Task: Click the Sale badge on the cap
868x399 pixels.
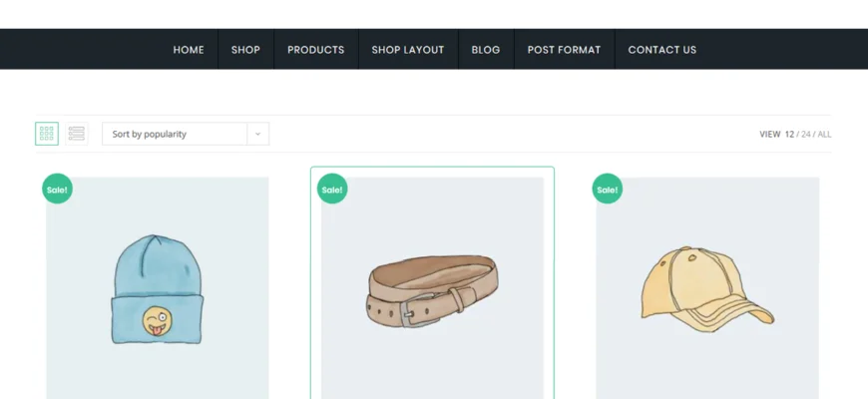Action: 608,189
